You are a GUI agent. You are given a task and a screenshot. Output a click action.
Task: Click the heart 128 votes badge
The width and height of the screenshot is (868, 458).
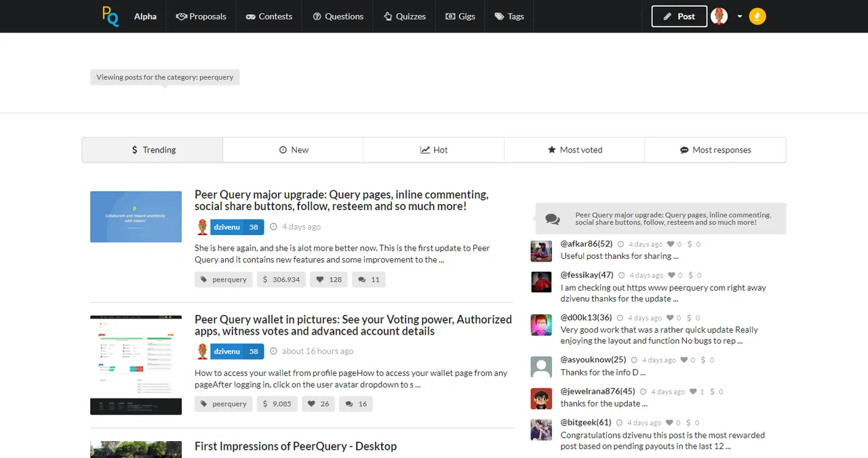329,279
